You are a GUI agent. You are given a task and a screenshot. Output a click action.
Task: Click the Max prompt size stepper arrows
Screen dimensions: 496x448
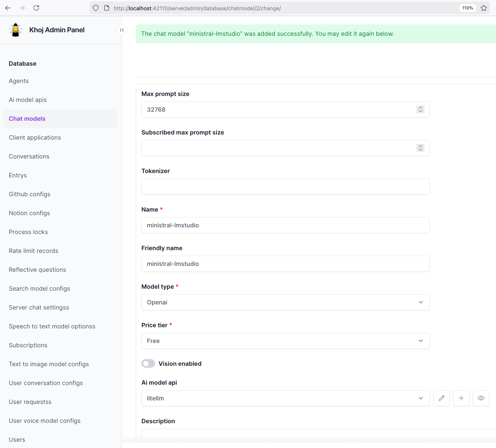tap(420, 109)
